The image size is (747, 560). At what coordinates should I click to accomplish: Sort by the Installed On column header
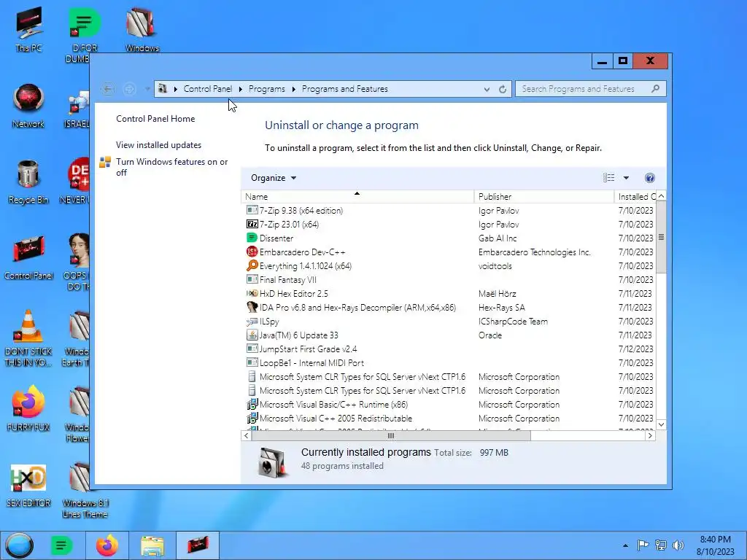[x=635, y=197]
